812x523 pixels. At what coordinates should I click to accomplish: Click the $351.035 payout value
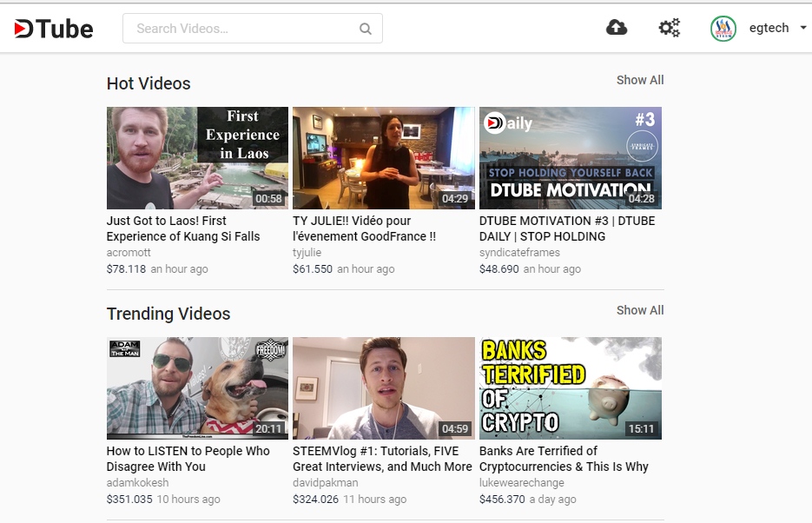(129, 500)
